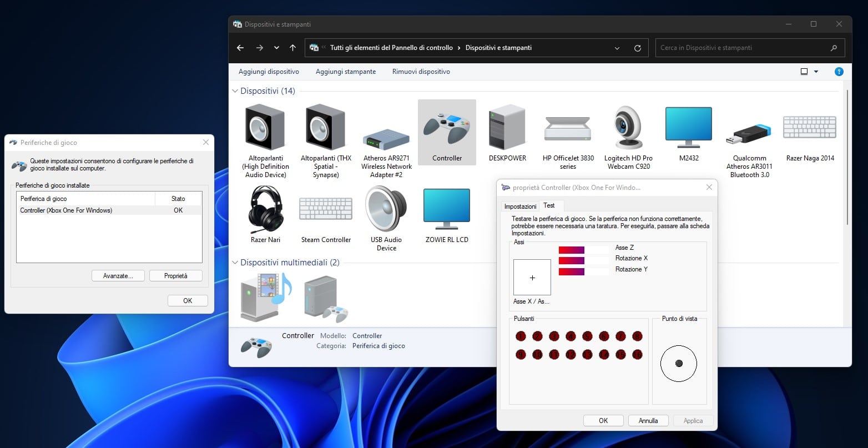Click the Rotazione Y indicator bar
The width and height of the screenshot is (868, 448).
(584, 271)
